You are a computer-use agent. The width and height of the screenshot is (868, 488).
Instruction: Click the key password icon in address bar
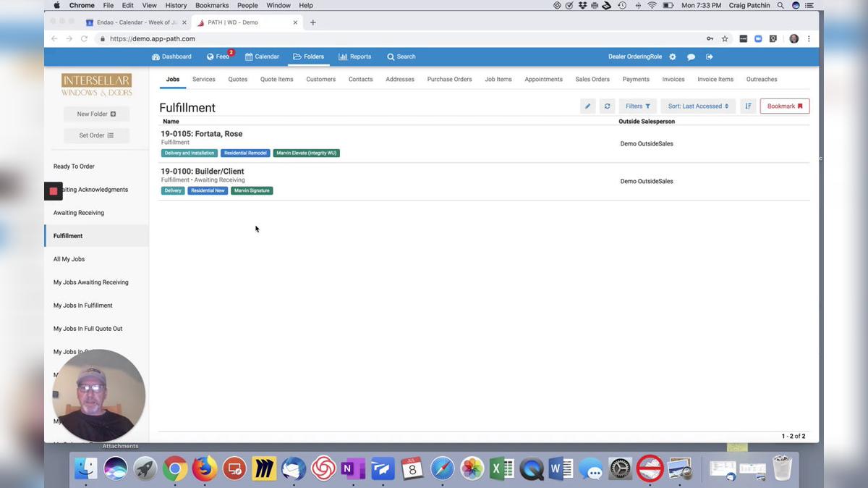point(710,39)
